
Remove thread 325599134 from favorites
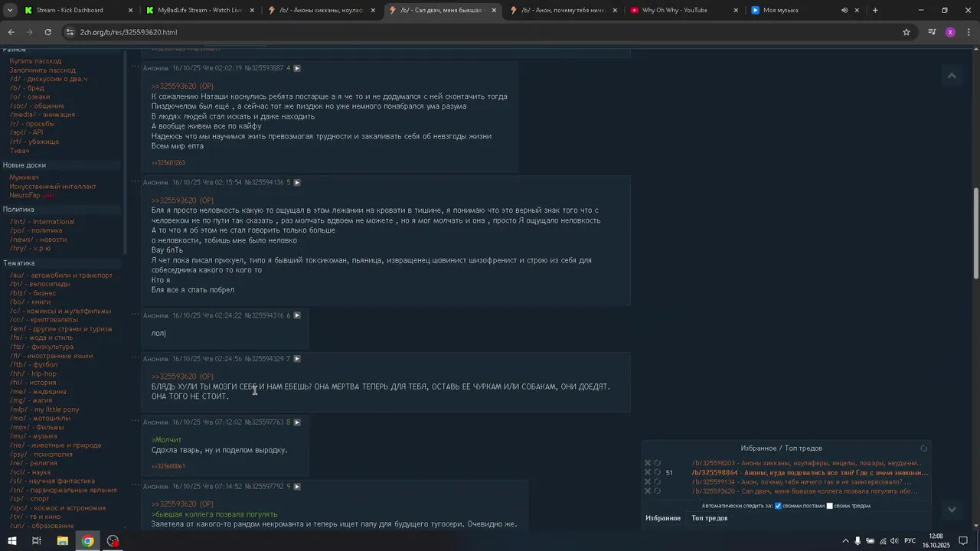pos(648,481)
